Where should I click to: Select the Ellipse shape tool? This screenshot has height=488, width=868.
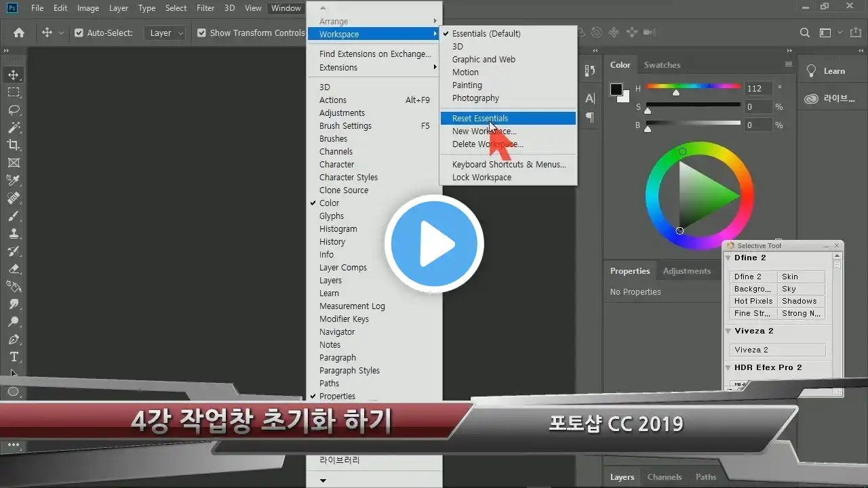tap(14, 392)
